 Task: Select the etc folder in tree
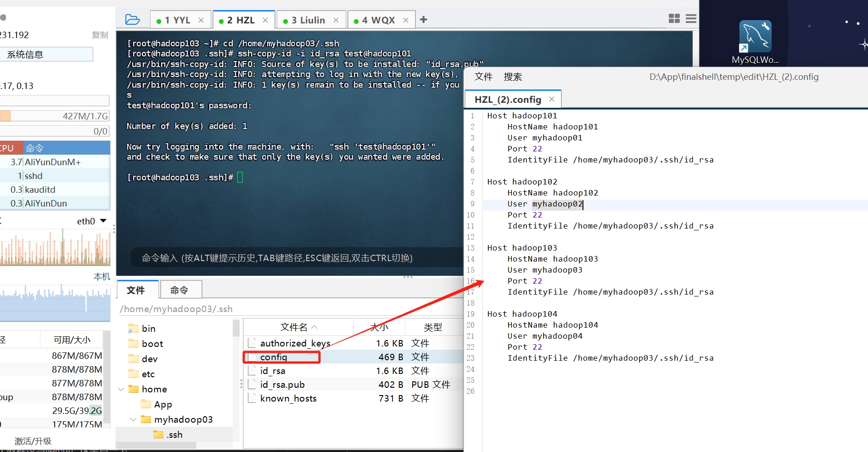coord(148,374)
